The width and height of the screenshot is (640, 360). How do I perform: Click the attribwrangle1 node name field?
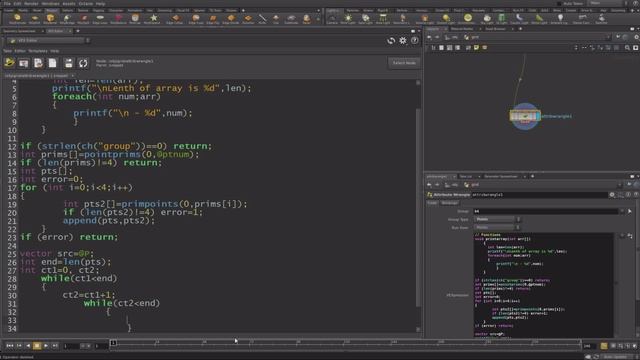coord(539,195)
